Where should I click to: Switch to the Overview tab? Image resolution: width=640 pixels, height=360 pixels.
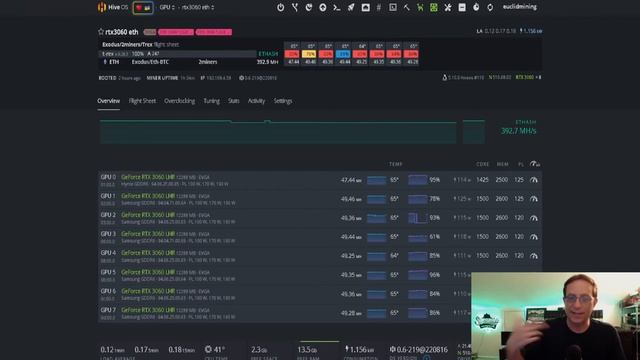tap(109, 101)
